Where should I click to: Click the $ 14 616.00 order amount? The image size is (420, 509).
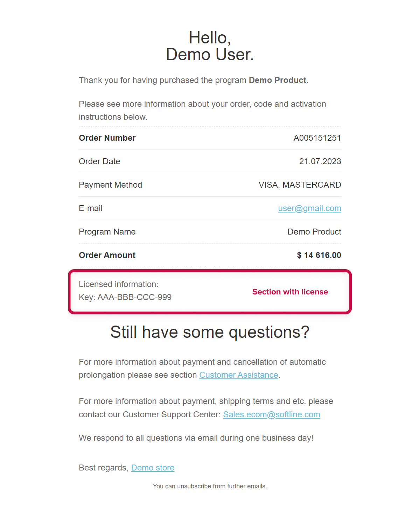[x=319, y=255]
